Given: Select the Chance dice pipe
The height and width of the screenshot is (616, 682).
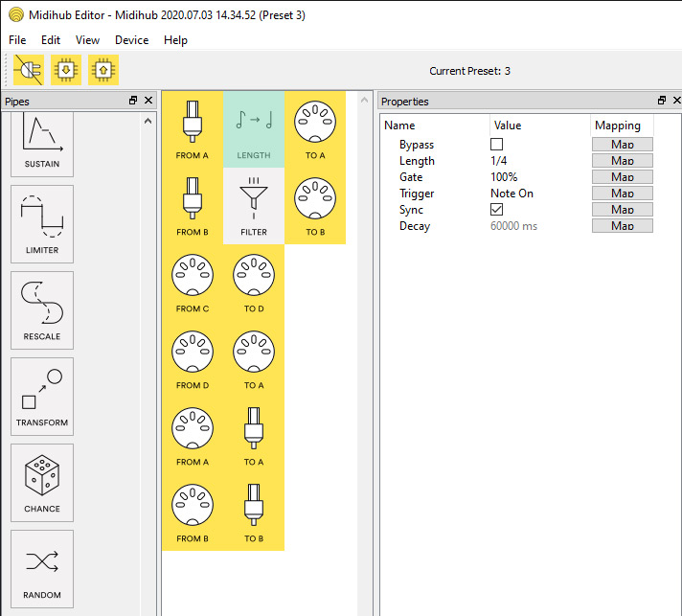Looking at the screenshot, I should click(x=42, y=483).
